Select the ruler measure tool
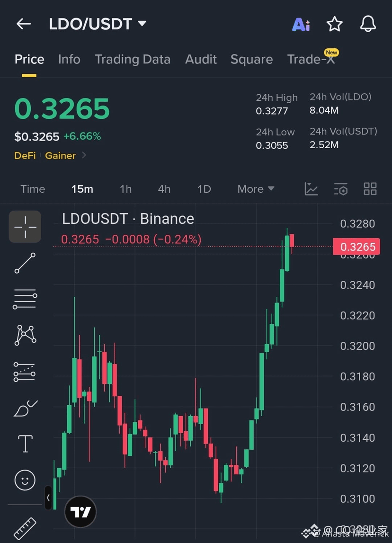The height and width of the screenshot is (543, 392). 25,528
